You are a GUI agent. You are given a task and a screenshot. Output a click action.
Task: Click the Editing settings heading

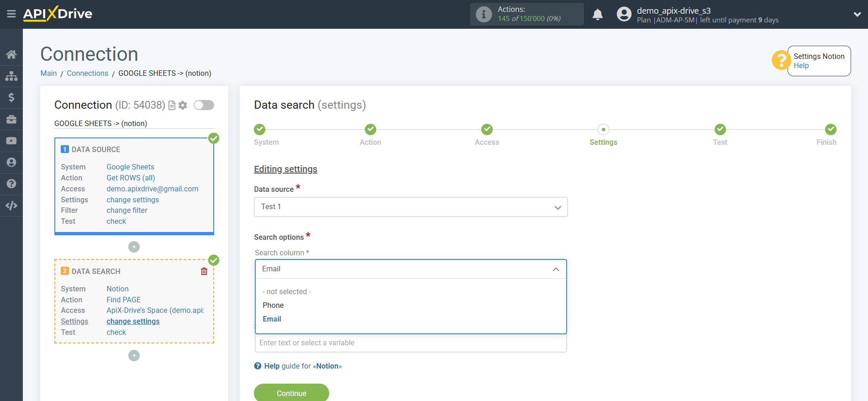tap(285, 169)
